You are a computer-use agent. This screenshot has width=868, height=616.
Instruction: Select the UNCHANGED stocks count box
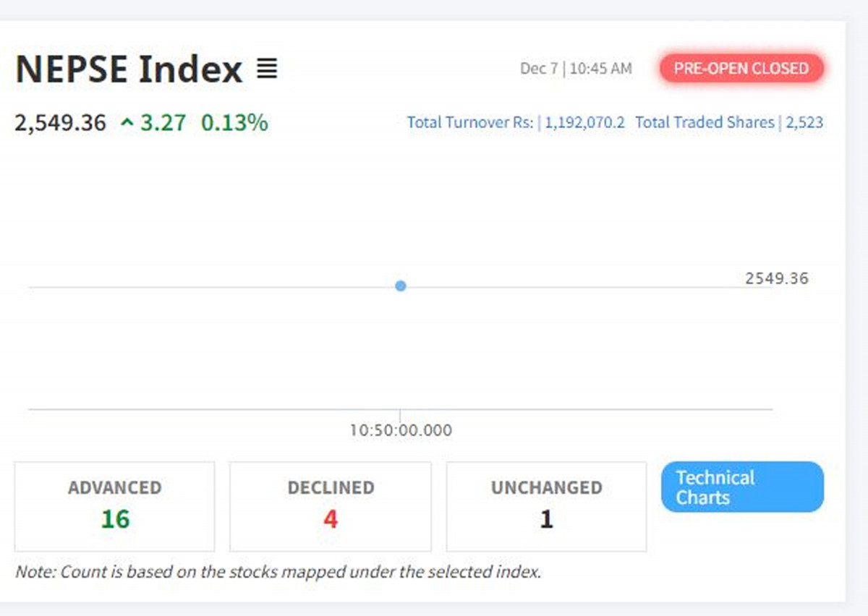click(546, 506)
